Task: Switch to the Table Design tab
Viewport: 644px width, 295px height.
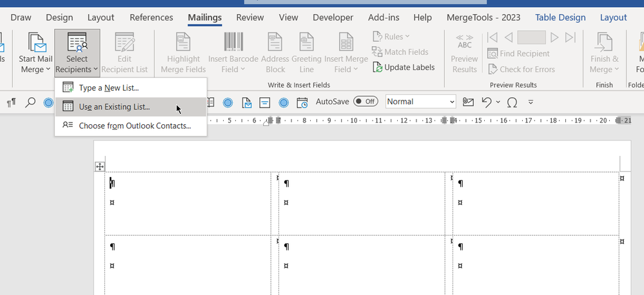Action: coord(560,17)
